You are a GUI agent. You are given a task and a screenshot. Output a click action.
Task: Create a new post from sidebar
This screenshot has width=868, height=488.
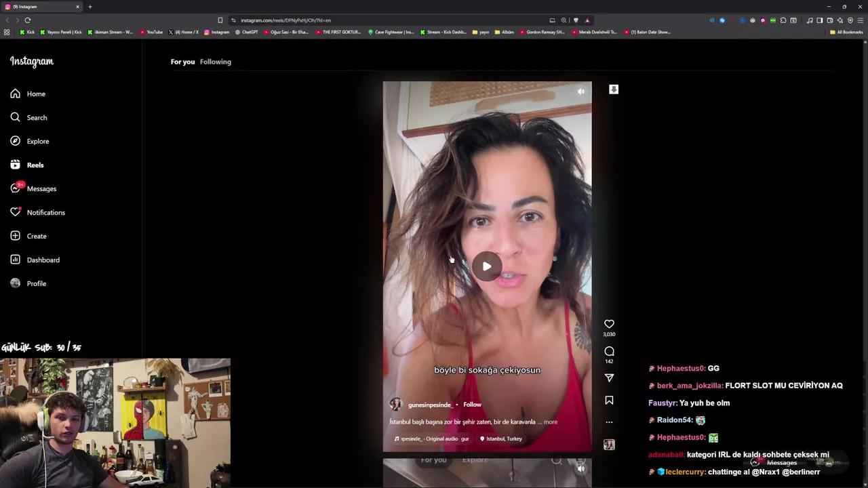[x=28, y=236]
